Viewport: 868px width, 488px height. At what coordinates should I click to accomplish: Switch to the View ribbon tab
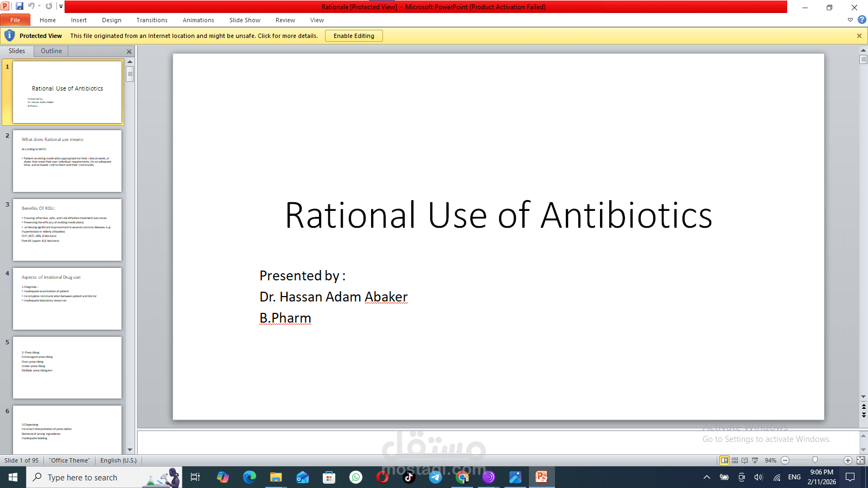(317, 20)
